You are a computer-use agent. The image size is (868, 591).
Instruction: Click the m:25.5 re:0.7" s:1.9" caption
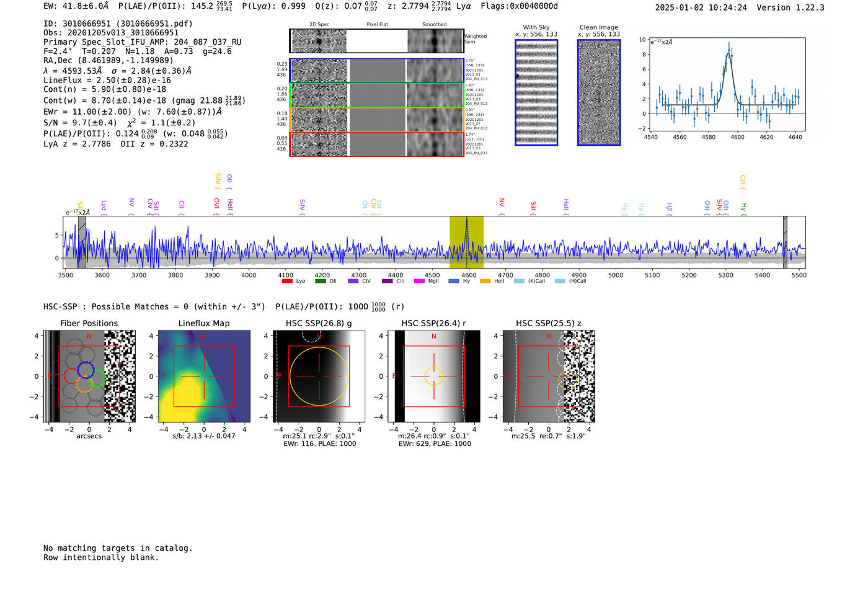[549, 436]
